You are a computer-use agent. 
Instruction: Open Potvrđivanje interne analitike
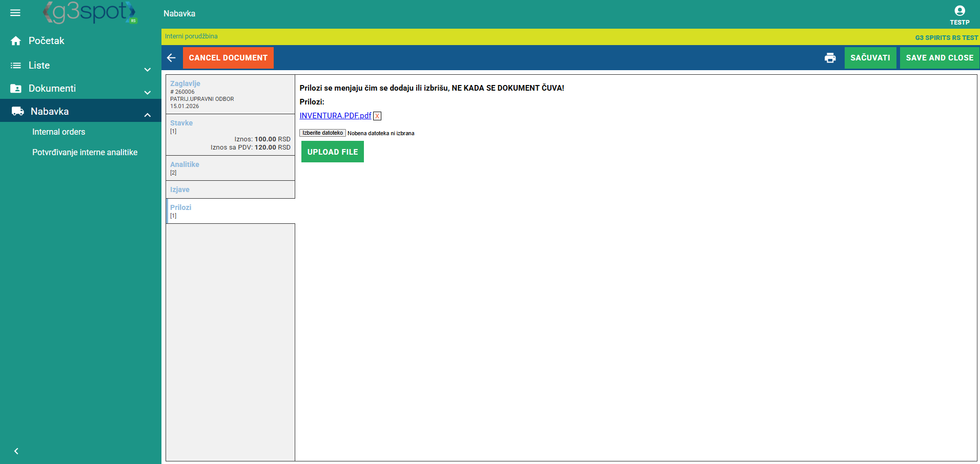coord(85,153)
